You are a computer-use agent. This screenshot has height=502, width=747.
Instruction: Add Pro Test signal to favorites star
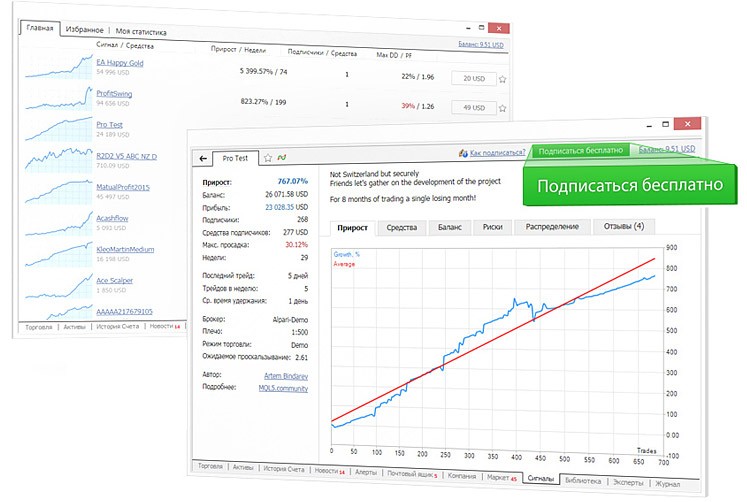tap(268, 158)
